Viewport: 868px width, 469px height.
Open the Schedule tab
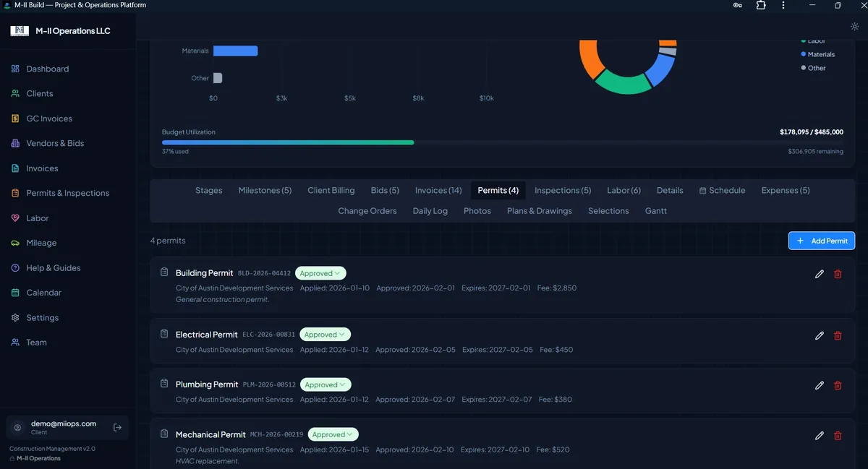click(722, 190)
